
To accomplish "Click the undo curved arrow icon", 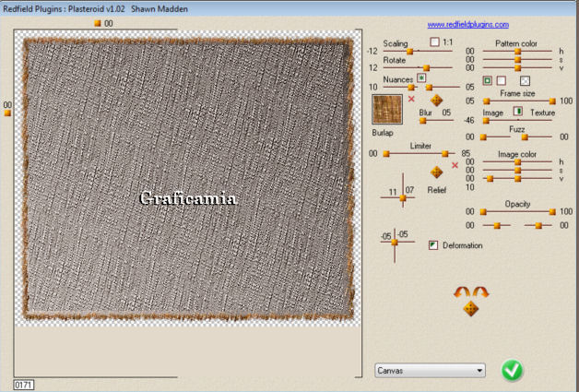I will (x=462, y=291).
